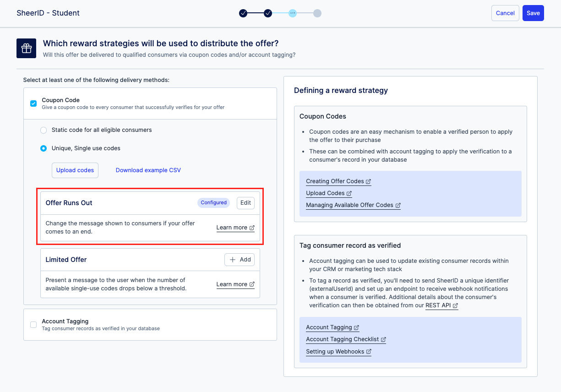Select Static code for all eligible consumers
The height and width of the screenshot is (392, 561).
click(44, 130)
